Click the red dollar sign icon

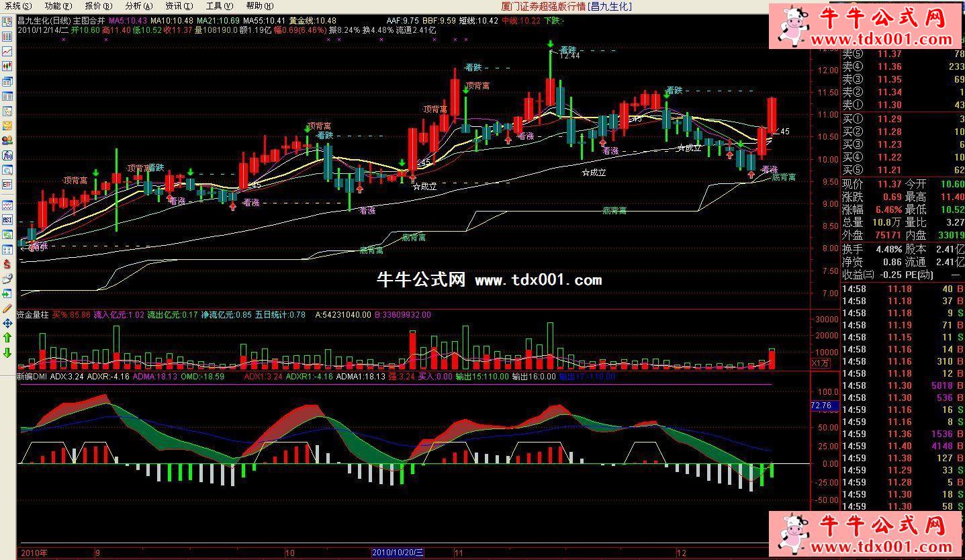coord(7,264)
